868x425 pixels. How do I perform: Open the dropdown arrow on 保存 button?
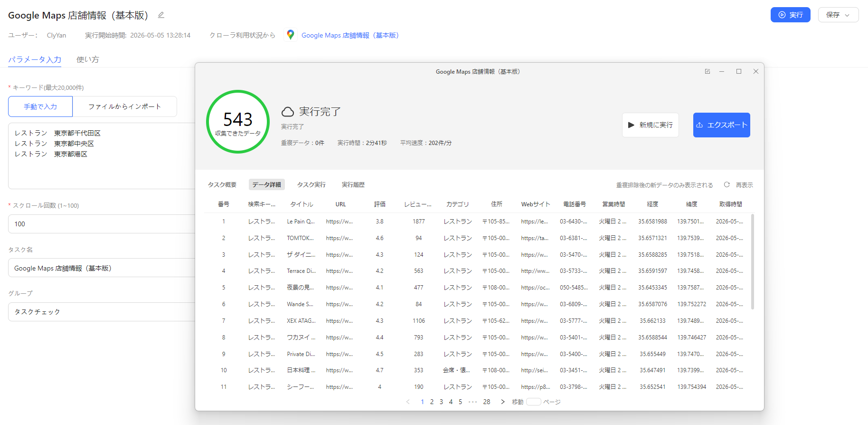847,15
